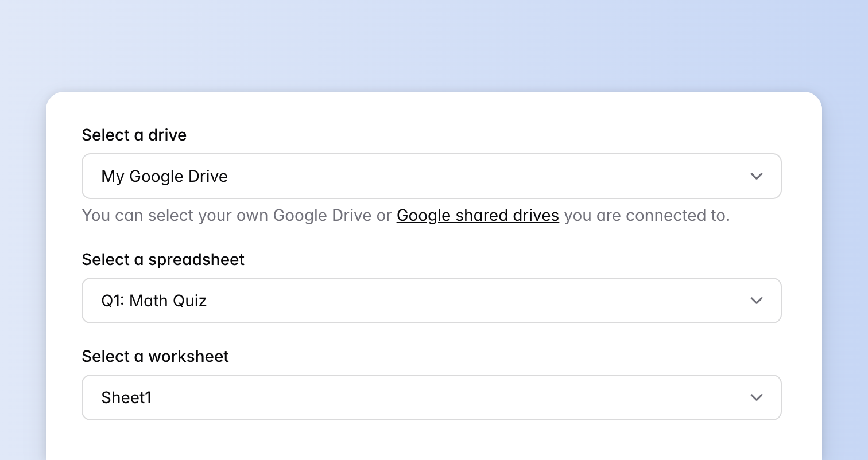Expand the spreadsheet picker via its chevron

click(x=757, y=301)
